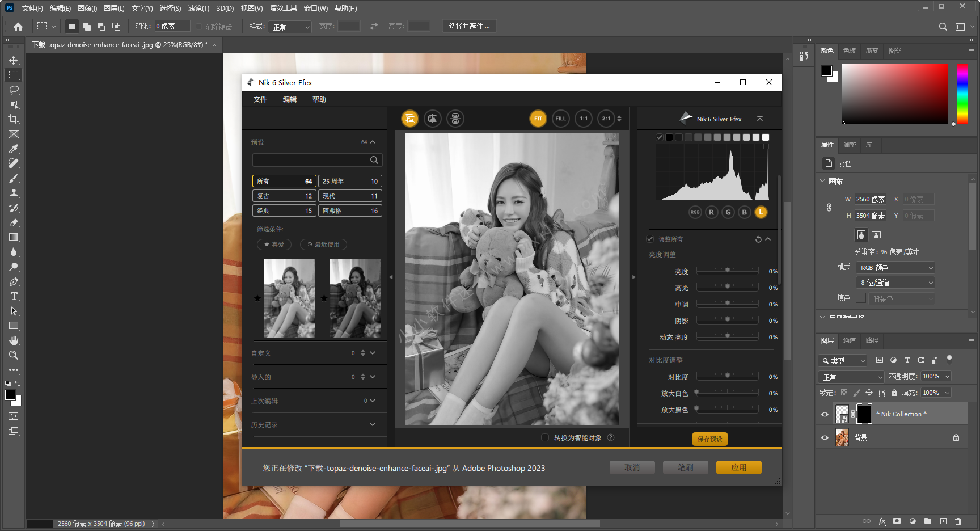Select the Pen tool
The height and width of the screenshot is (531, 980).
[14, 281]
